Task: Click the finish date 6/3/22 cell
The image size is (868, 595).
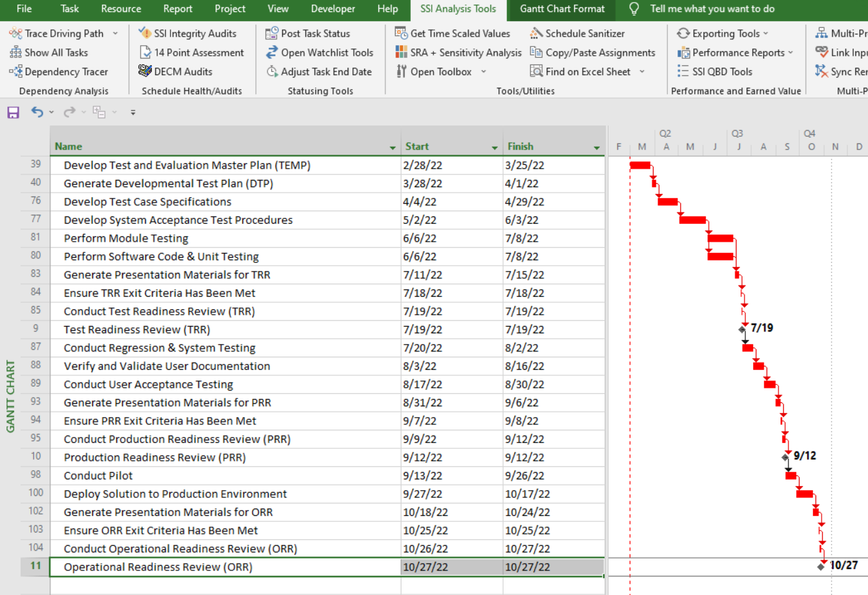Action: [554, 220]
